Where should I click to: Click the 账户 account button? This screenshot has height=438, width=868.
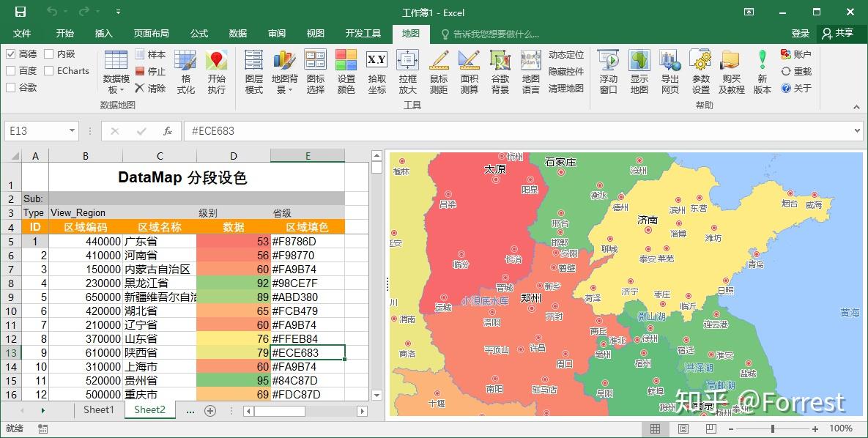pyautogui.click(x=796, y=54)
